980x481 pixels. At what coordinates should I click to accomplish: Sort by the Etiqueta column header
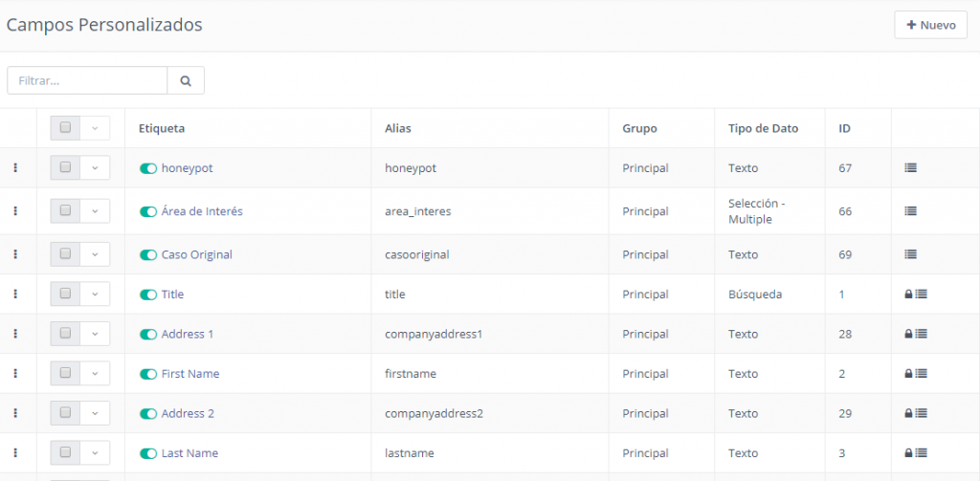tap(162, 128)
